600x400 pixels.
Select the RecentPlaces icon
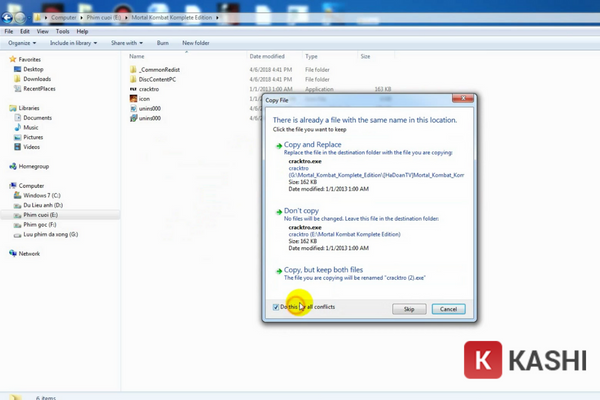[x=17, y=88]
